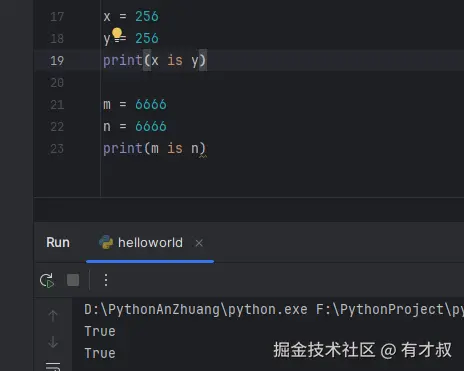Open the run toolbar more options menu
Viewport: 464px width, 371px height.
[x=106, y=280]
